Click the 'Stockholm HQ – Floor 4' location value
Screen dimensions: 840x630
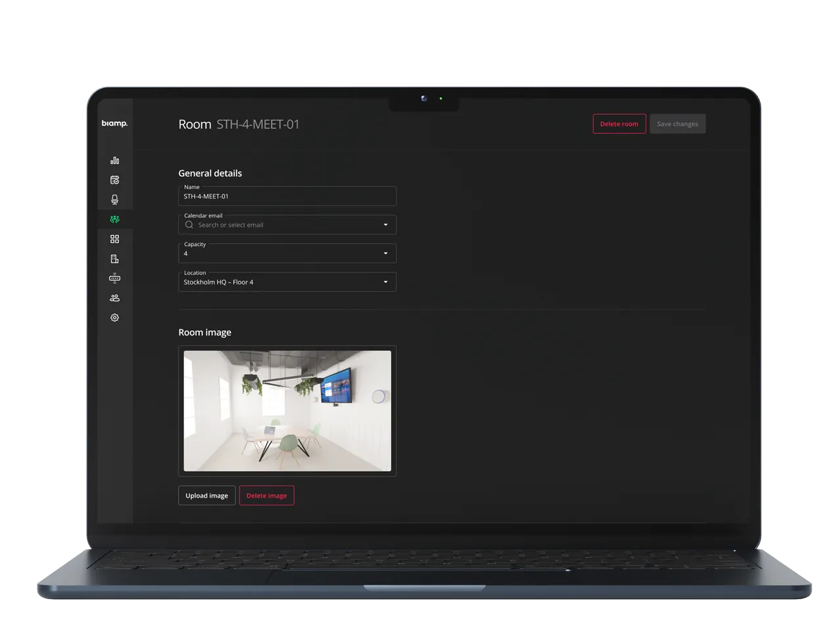click(x=219, y=282)
